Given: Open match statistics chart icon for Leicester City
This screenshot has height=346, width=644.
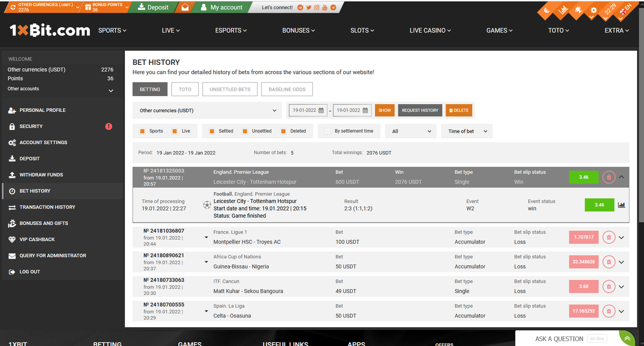Looking at the screenshot, I should tap(621, 205).
